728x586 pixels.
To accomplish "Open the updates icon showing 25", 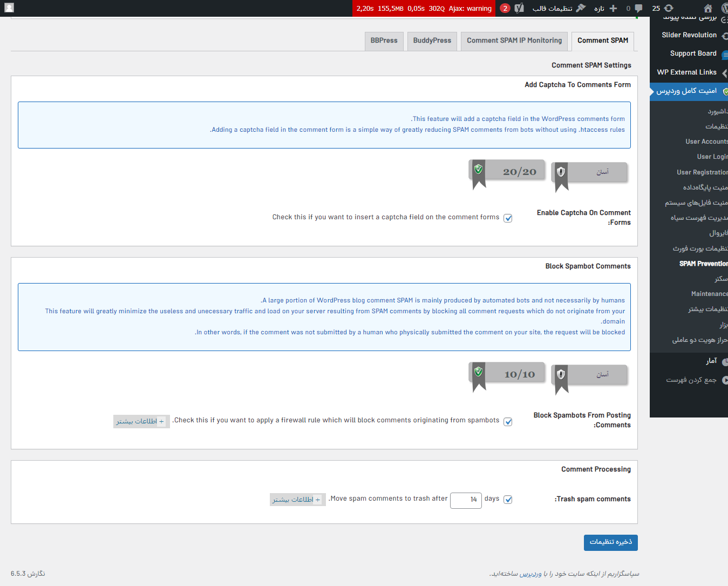I will tap(663, 8).
